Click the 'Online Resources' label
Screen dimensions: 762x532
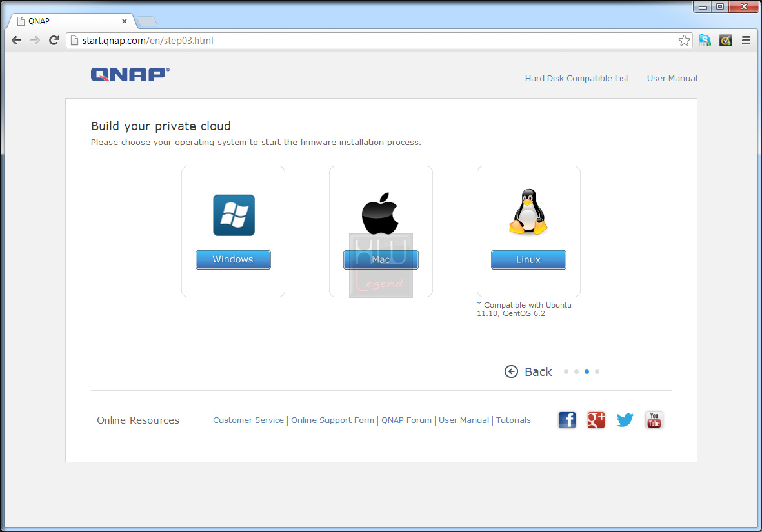pos(138,420)
